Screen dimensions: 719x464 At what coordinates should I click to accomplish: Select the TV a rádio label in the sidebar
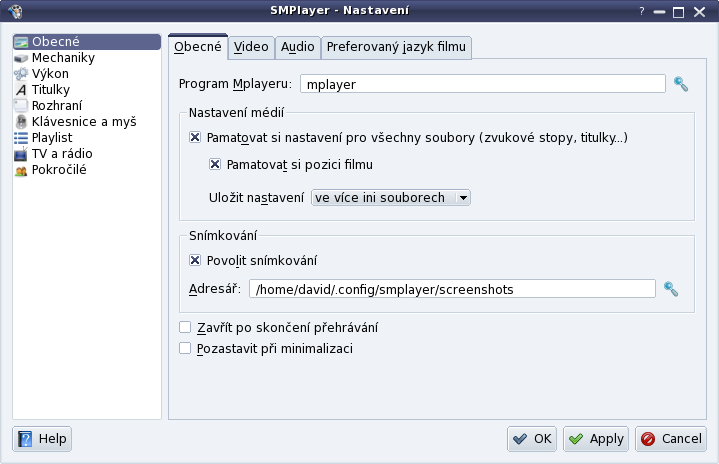click(x=62, y=154)
